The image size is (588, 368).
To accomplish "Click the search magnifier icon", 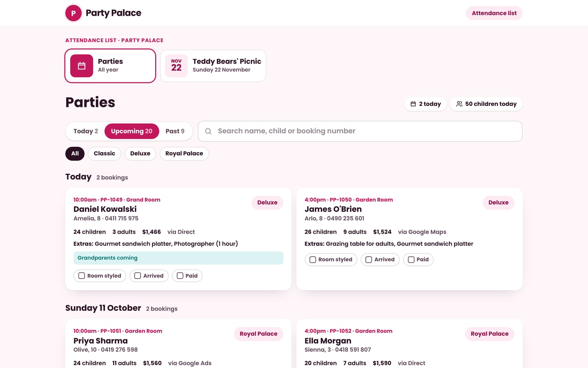I will pos(208,131).
